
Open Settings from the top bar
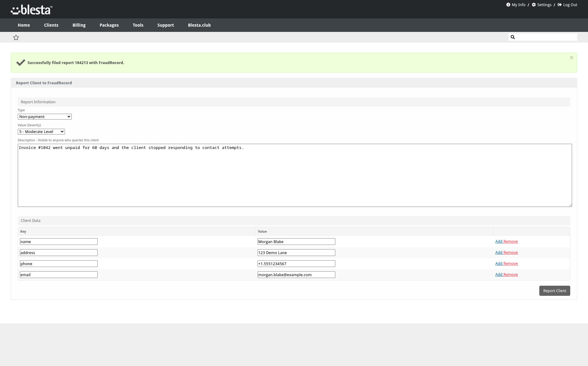pos(541,5)
